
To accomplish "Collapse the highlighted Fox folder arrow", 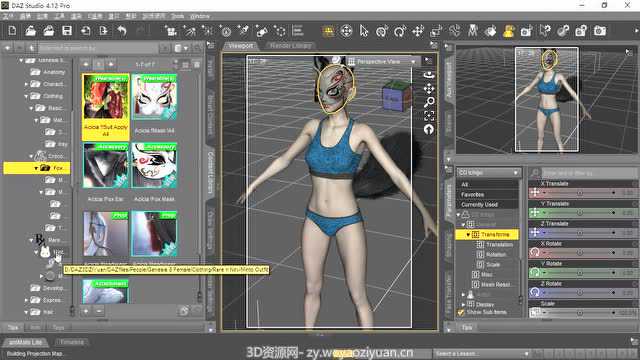I will pyautogui.click(x=36, y=168).
